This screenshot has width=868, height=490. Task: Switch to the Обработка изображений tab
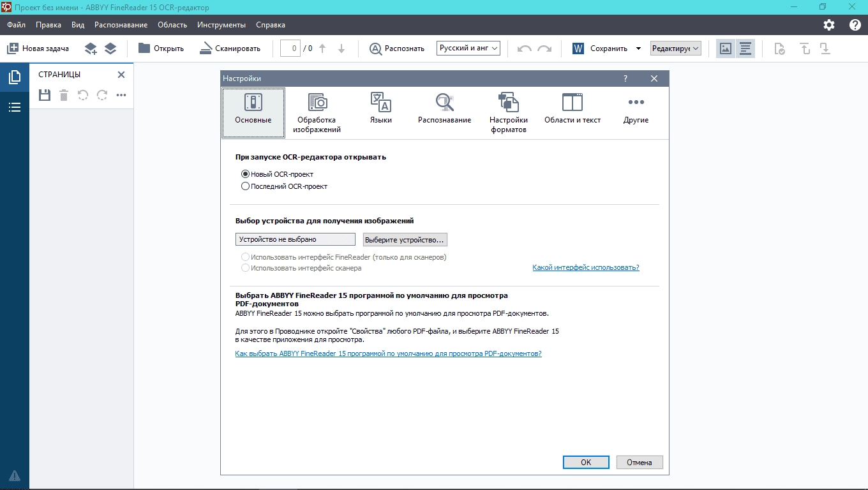point(317,112)
